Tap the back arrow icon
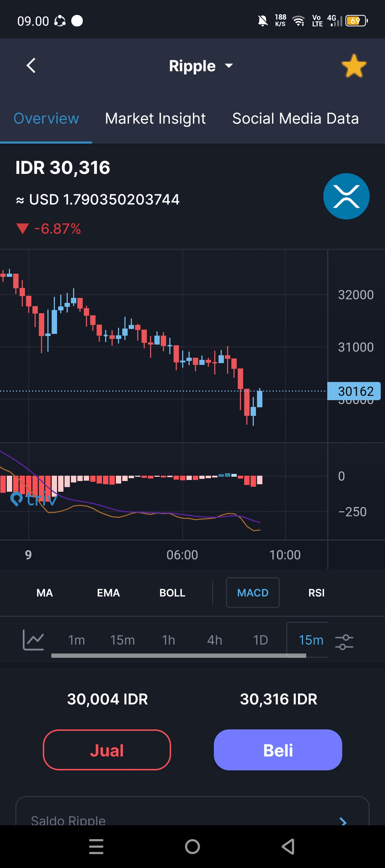 [31, 66]
